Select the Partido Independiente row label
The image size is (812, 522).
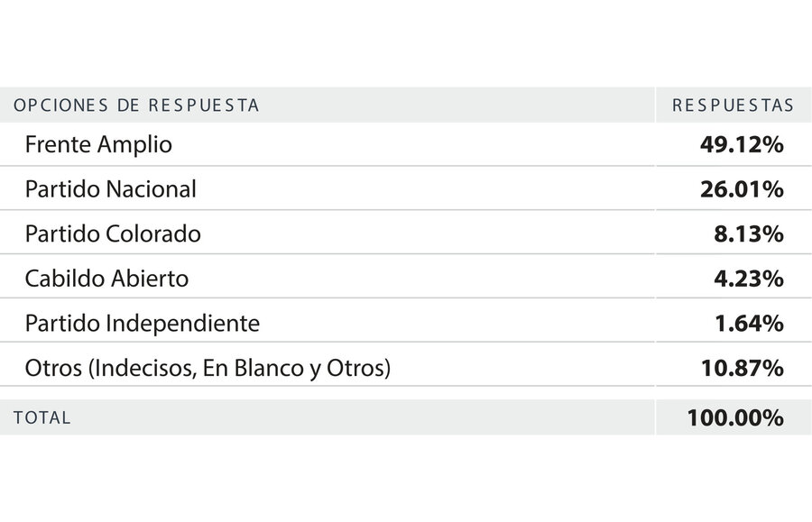(x=143, y=324)
